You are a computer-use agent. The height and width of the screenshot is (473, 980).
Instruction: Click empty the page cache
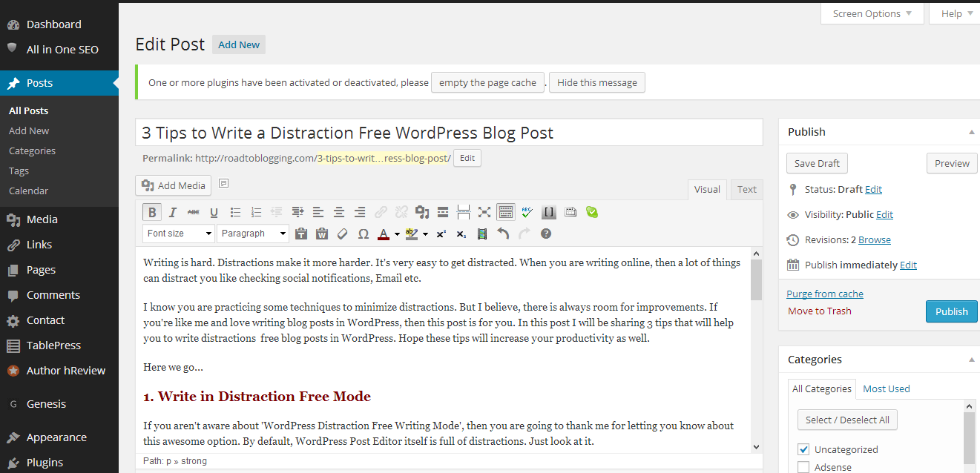487,82
